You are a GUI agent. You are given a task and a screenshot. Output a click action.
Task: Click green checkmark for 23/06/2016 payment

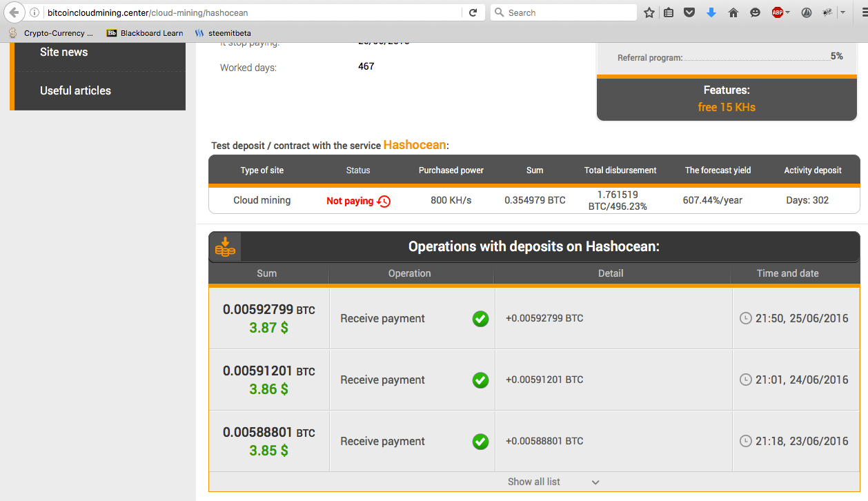pyautogui.click(x=480, y=442)
